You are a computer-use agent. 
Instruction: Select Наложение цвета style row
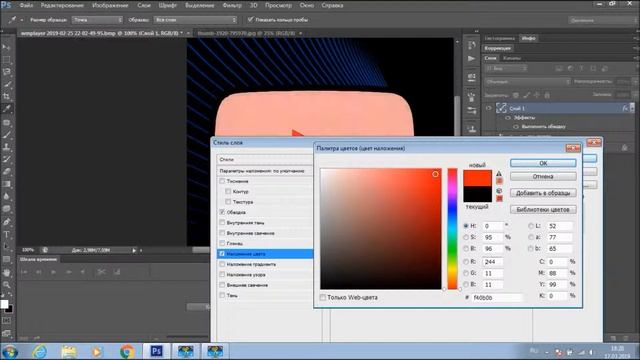(x=265, y=253)
